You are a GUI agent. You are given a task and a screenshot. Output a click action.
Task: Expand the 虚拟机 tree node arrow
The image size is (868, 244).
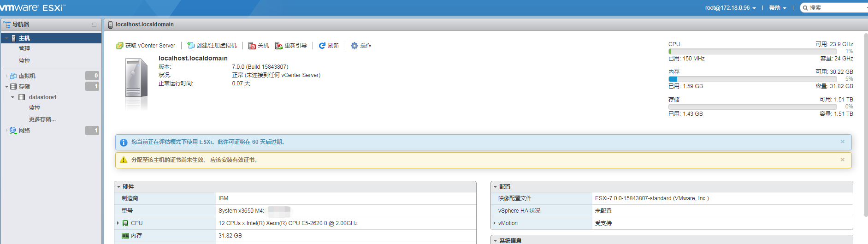6,76
